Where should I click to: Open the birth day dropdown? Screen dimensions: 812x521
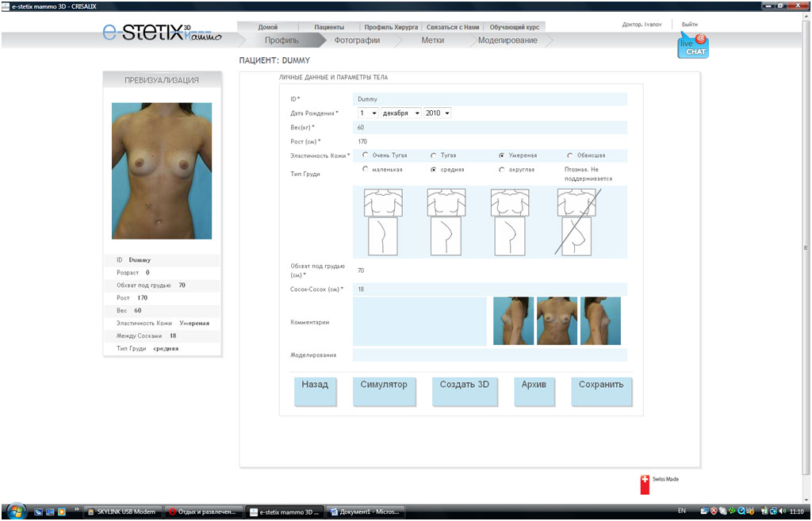coord(368,113)
